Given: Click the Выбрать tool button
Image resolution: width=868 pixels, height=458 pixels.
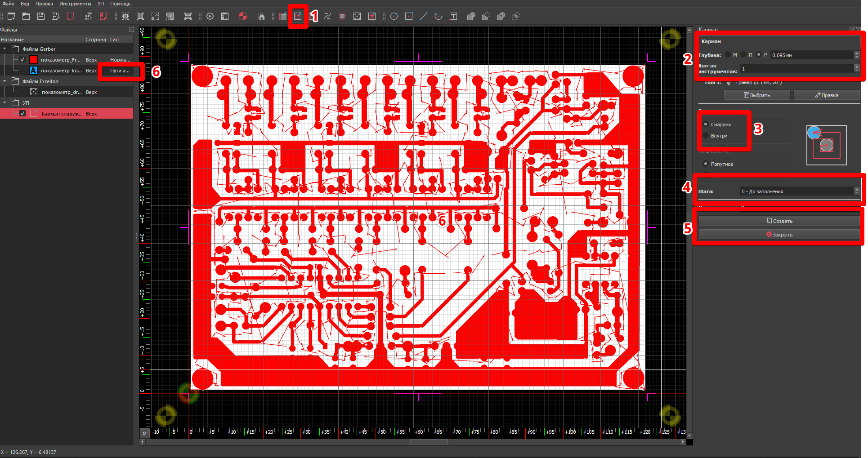Looking at the screenshot, I should pos(757,95).
